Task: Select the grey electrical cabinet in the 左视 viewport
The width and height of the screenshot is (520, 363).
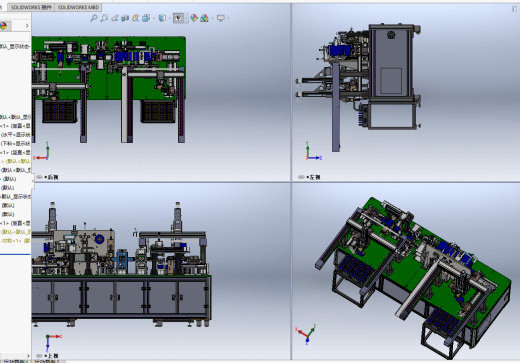Action: coord(391,62)
